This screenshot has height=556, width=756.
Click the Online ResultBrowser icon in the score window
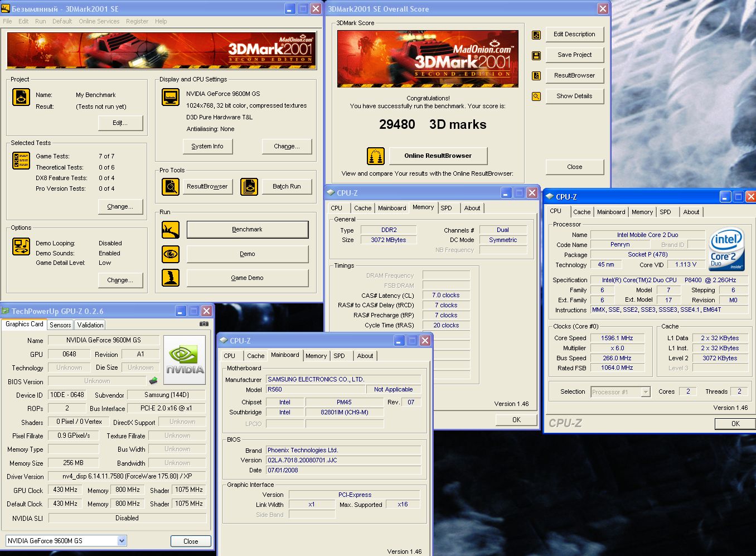376,156
